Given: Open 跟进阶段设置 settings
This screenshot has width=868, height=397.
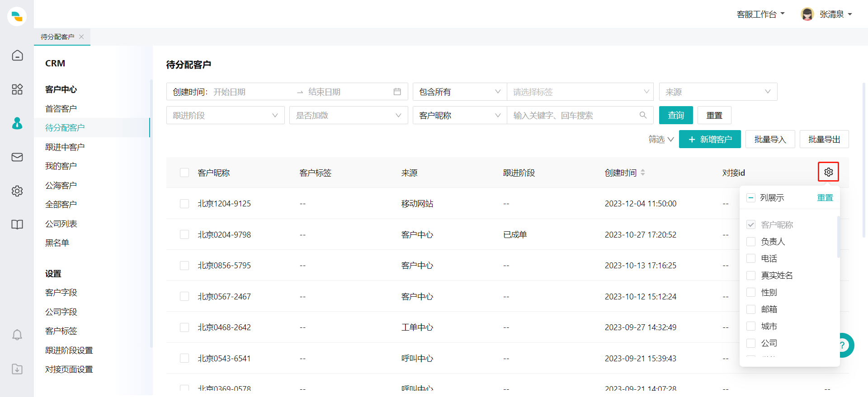Looking at the screenshot, I should tap(69, 350).
